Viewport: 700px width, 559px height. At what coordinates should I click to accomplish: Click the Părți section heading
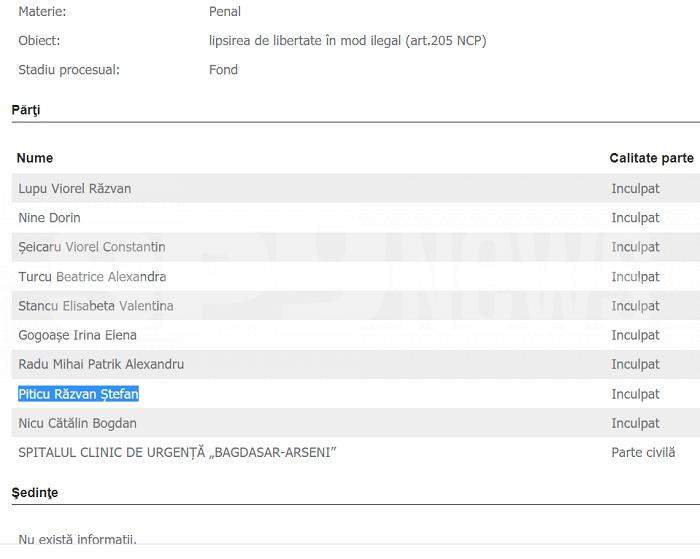coord(26,109)
